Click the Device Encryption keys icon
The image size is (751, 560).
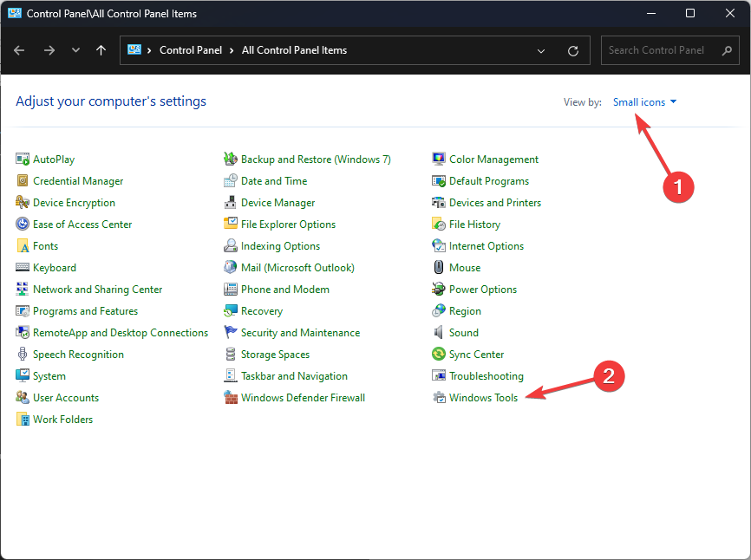23,203
